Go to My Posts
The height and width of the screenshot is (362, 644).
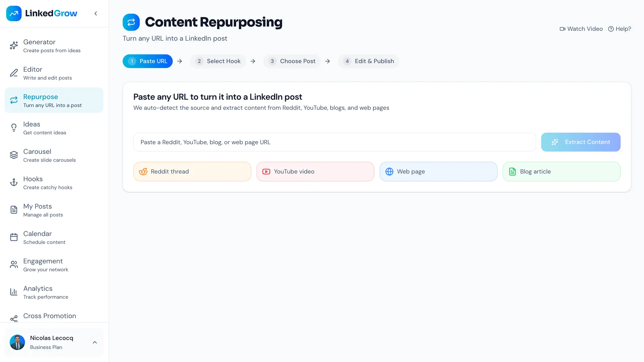coord(54,210)
